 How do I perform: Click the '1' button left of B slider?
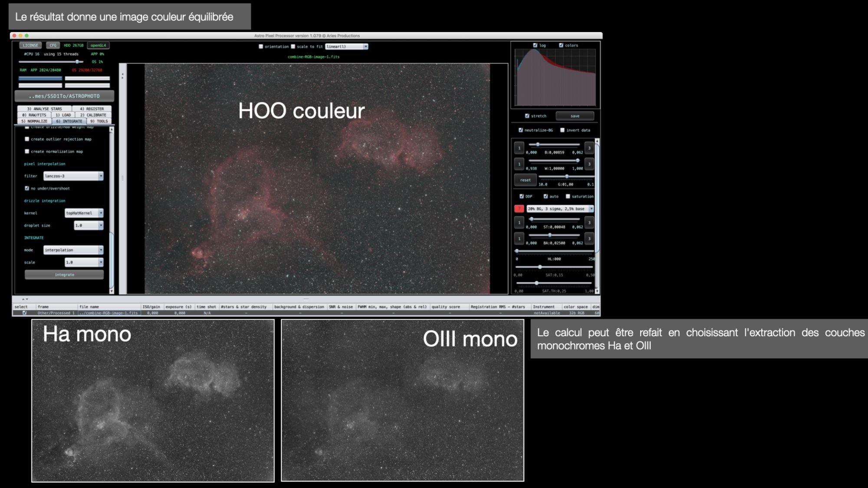pyautogui.click(x=519, y=148)
